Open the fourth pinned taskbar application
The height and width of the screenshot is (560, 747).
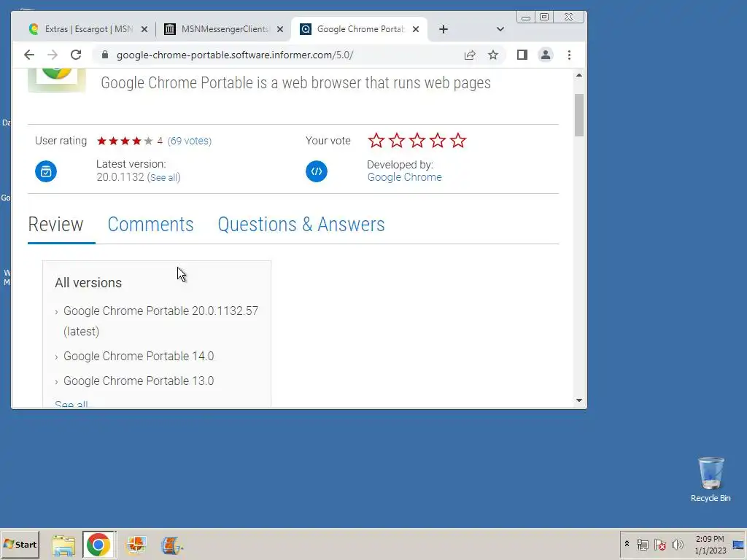coord(172,545)
